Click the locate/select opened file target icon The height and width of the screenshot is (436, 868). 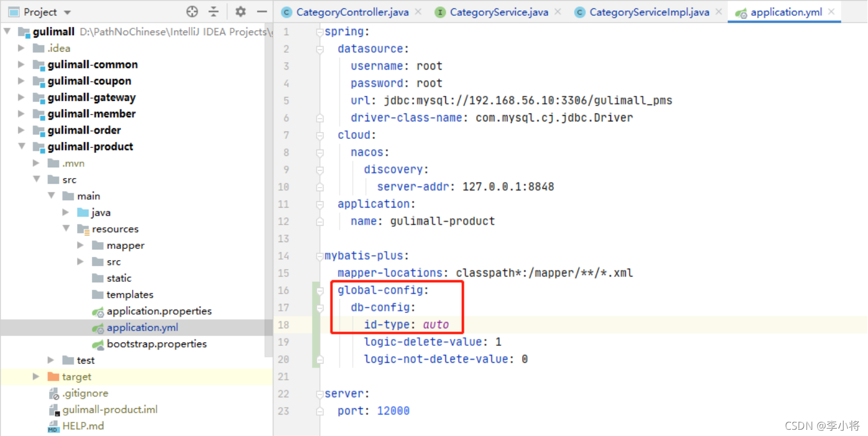click(192, 11)
